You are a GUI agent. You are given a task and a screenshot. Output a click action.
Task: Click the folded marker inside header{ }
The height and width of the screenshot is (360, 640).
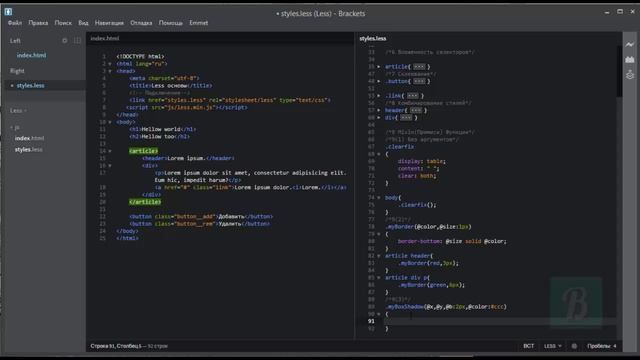pos(416,110)
